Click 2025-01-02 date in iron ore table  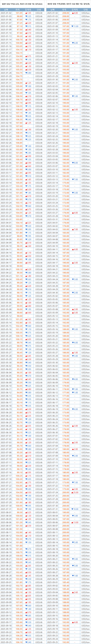[6, 13]
